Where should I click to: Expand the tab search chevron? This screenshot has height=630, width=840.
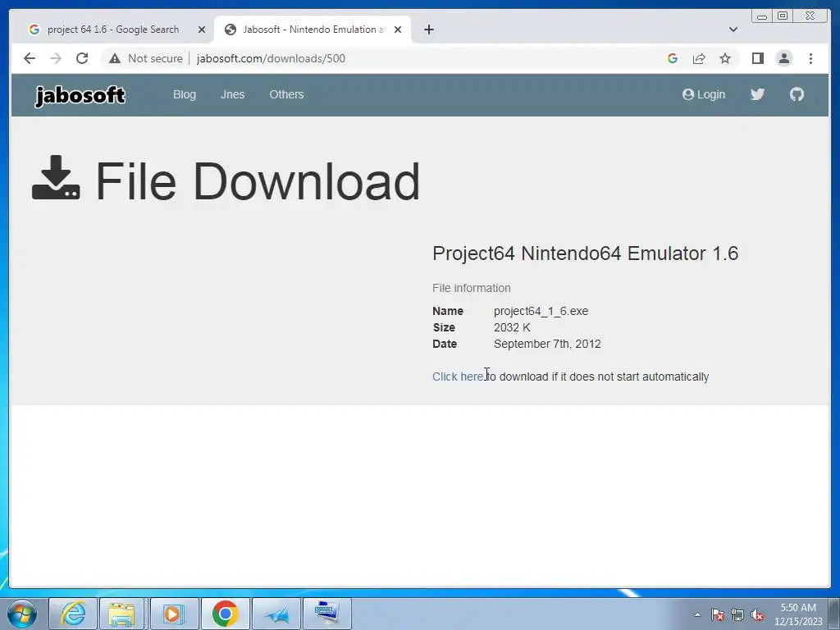733,30
